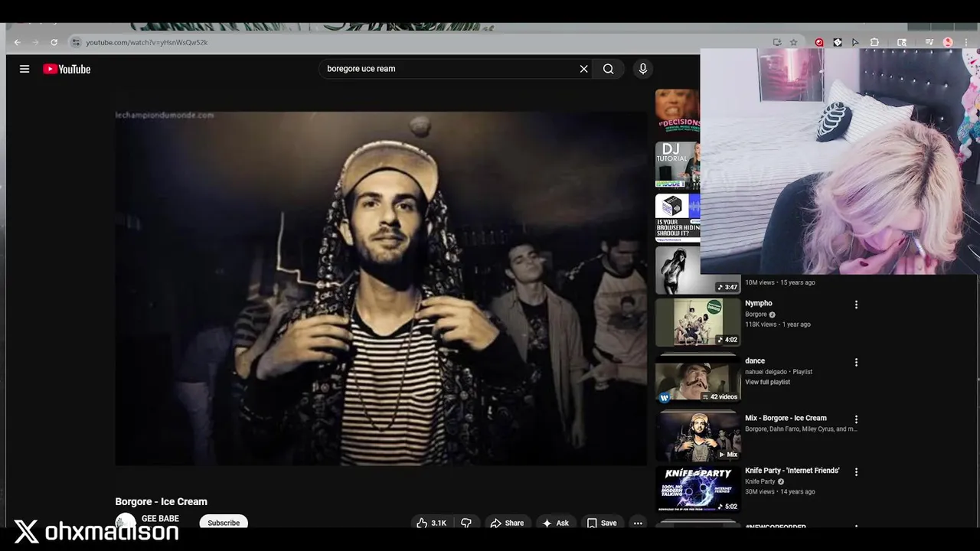Click 'nahuel delgado · Playlist' text
The width and height of the screenshot is (980, 551).
(779, 372)
